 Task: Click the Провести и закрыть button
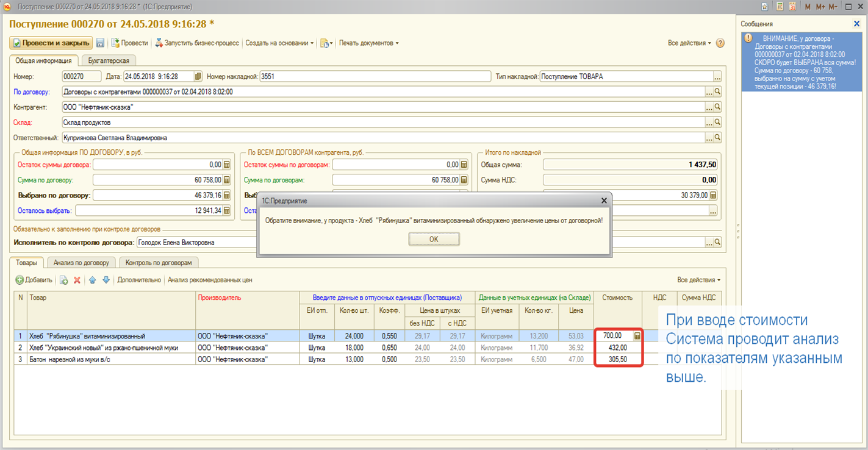coord(51,43)
